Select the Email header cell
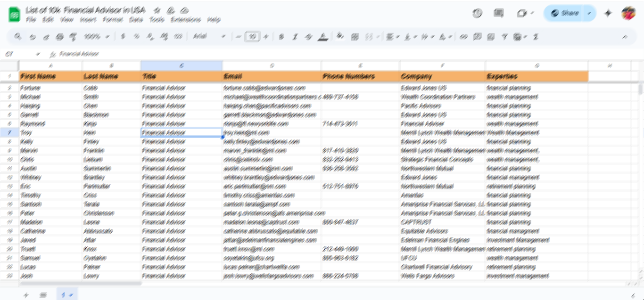Screen dimensions: 644x301 click(272, 76)
